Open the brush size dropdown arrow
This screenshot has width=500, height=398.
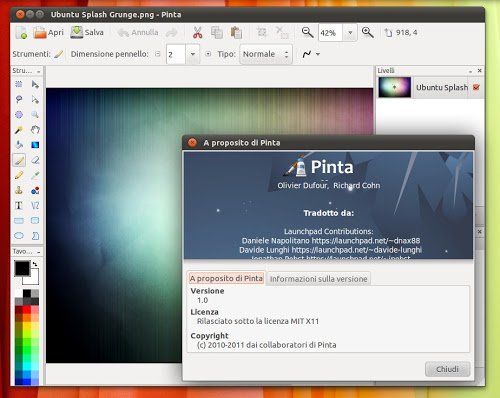pyautogui.click(x=193, y=54)
